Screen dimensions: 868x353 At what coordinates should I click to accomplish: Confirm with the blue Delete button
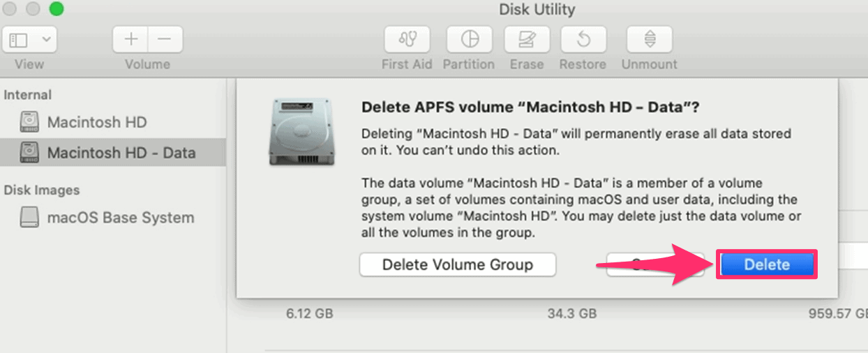point(767,265)
